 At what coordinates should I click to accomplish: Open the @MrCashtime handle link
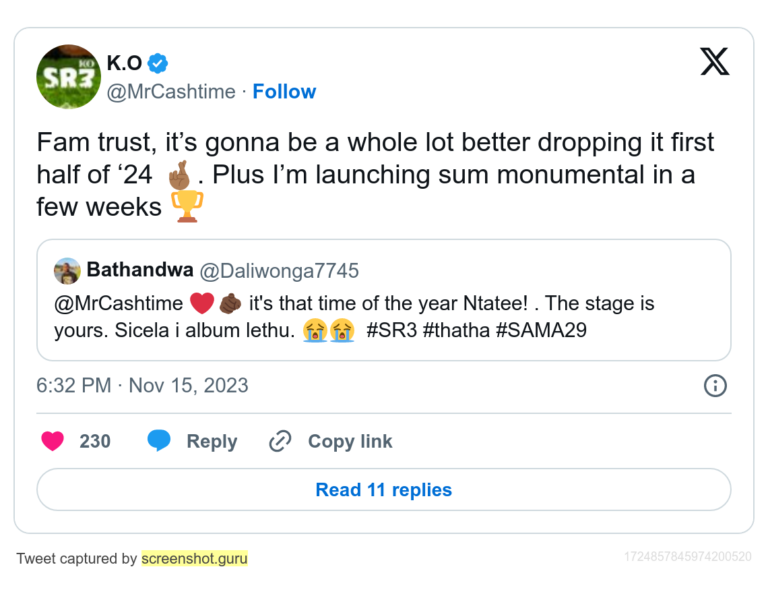point(171,91)
